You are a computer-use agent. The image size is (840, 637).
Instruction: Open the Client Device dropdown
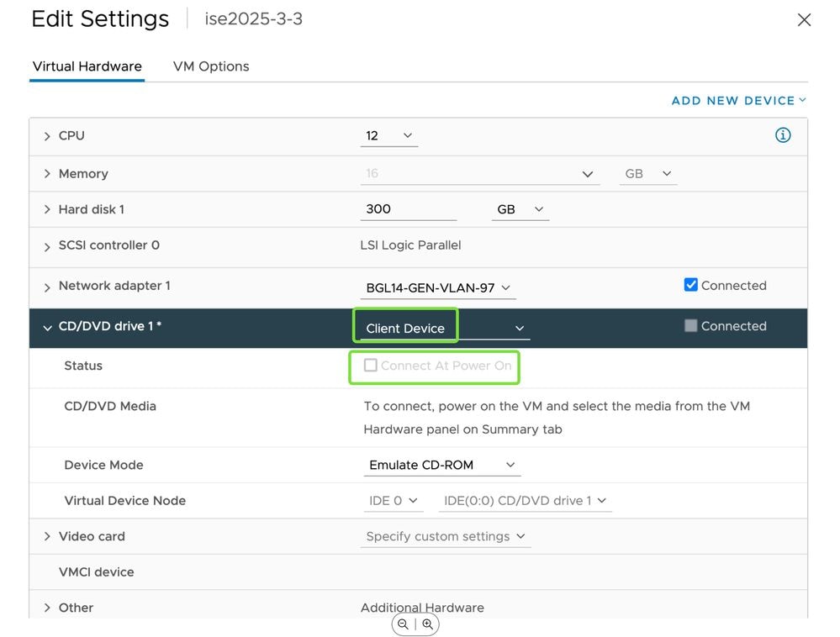click(444, 328)
